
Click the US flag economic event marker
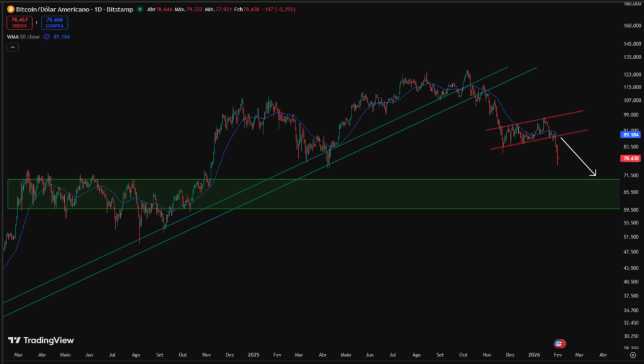tap(559, 343)
